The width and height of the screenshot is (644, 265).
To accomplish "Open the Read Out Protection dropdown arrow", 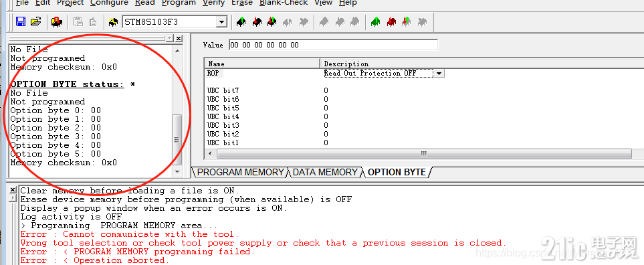I will 439,74.
